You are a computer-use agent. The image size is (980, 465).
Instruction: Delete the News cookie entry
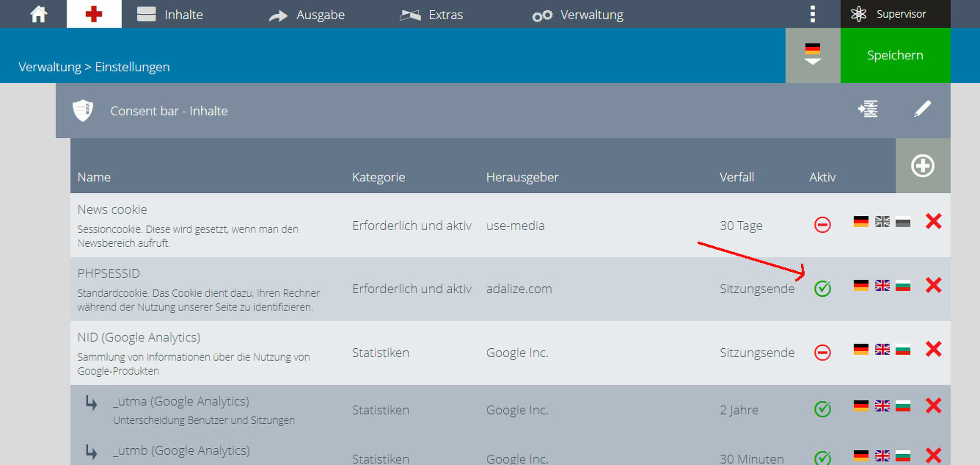[933, 221]
